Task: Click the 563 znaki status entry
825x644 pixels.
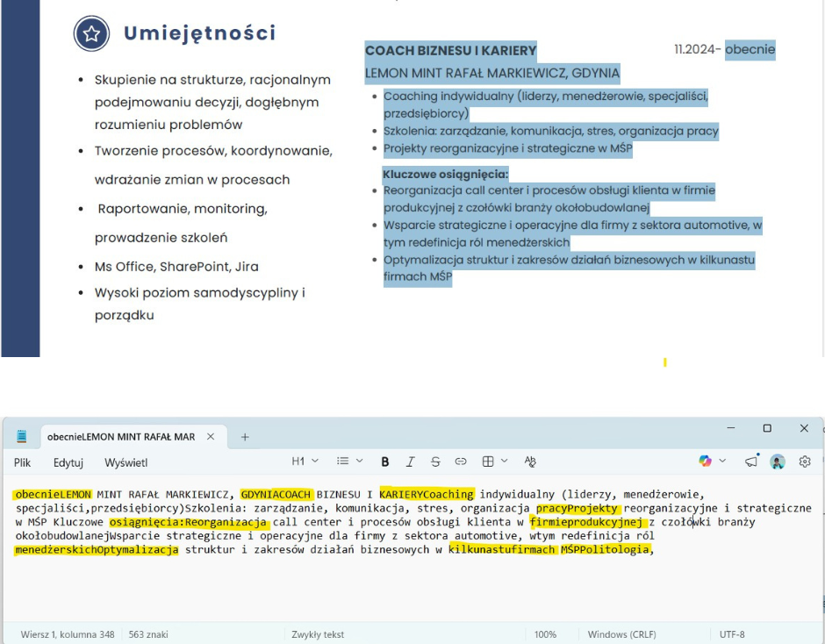Action: (x=148, y=634)
